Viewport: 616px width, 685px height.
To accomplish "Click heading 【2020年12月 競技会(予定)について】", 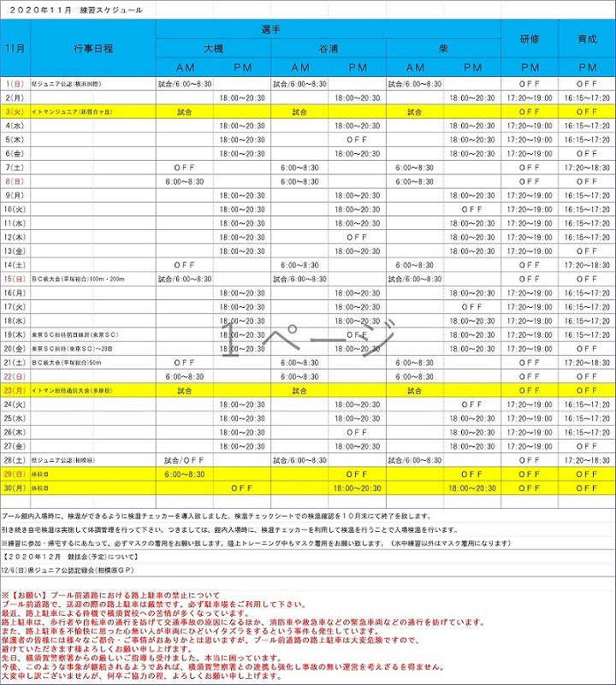I will (x=71, y=557).
